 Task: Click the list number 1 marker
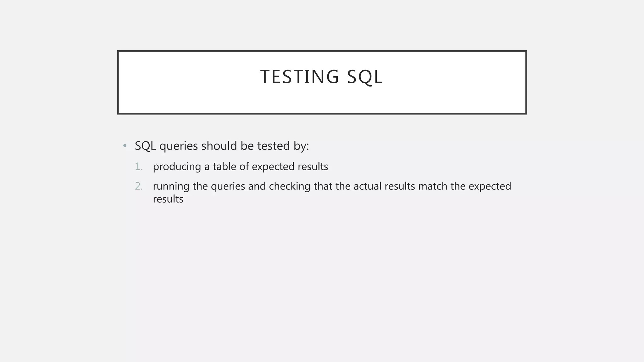pos(138,167)
